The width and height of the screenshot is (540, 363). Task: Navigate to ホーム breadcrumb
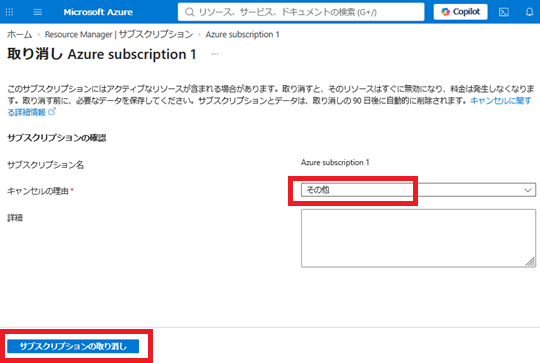click(x=19, y=34)
